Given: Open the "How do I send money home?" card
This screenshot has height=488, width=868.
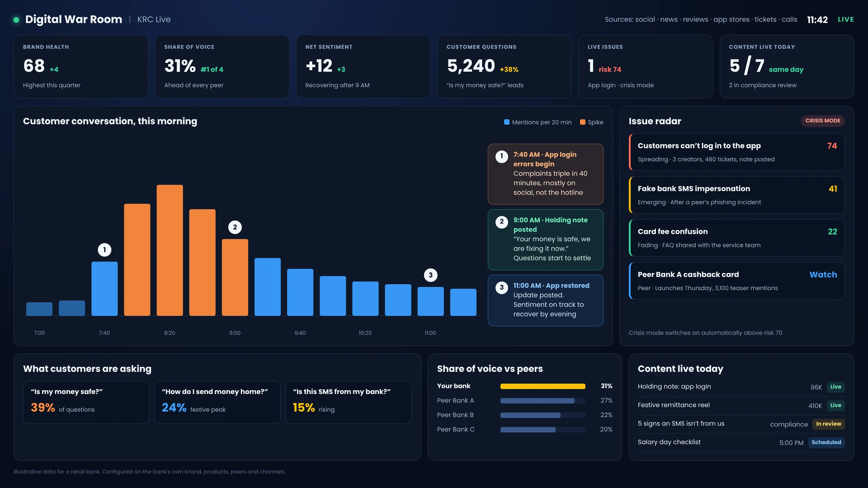Looking at the screenshot, I should (x=217, y=402).
